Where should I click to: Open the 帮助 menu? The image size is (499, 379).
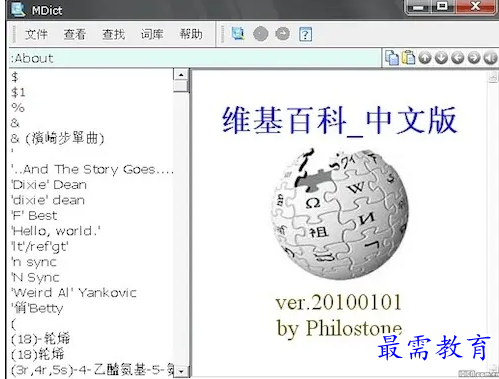pos(191,34)
